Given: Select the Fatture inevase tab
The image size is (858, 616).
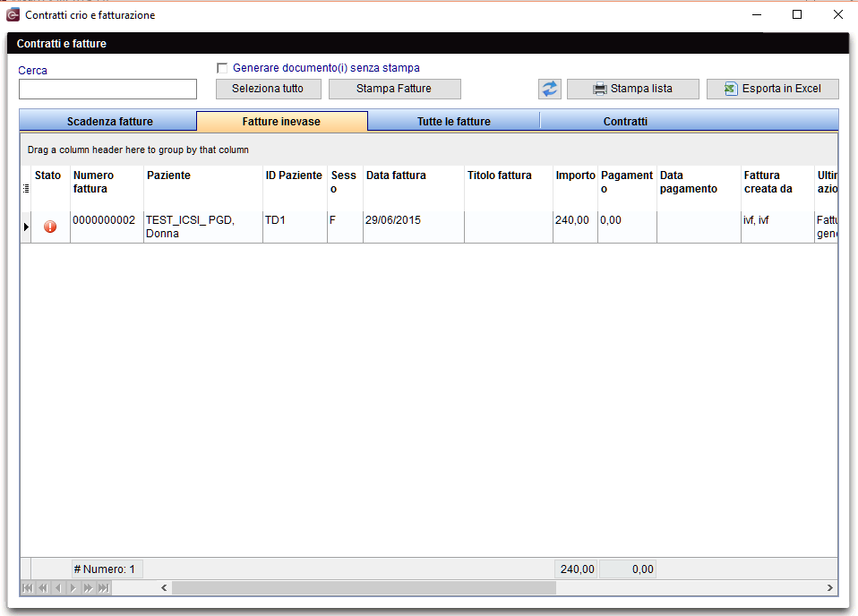Looking at the screenshot, I should [282, 121].
